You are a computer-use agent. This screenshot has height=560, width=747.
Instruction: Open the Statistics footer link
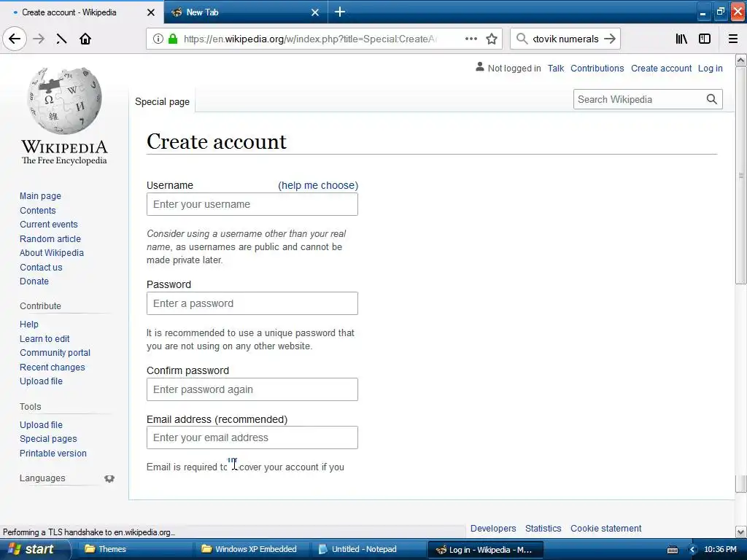543,528
